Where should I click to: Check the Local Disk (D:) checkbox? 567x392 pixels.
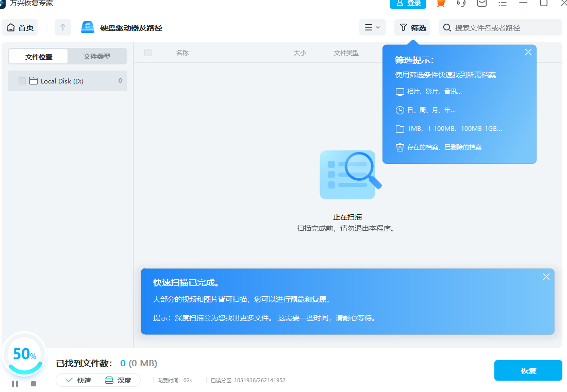(22, 81)
